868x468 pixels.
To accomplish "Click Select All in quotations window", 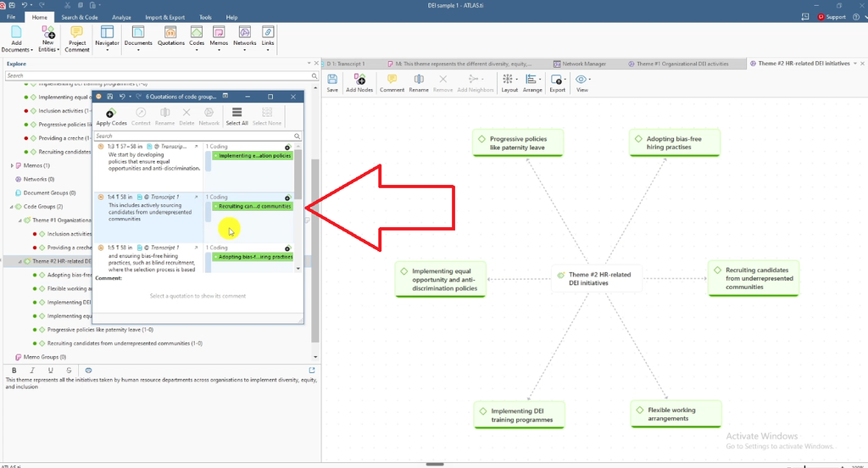I will (237, 116).
